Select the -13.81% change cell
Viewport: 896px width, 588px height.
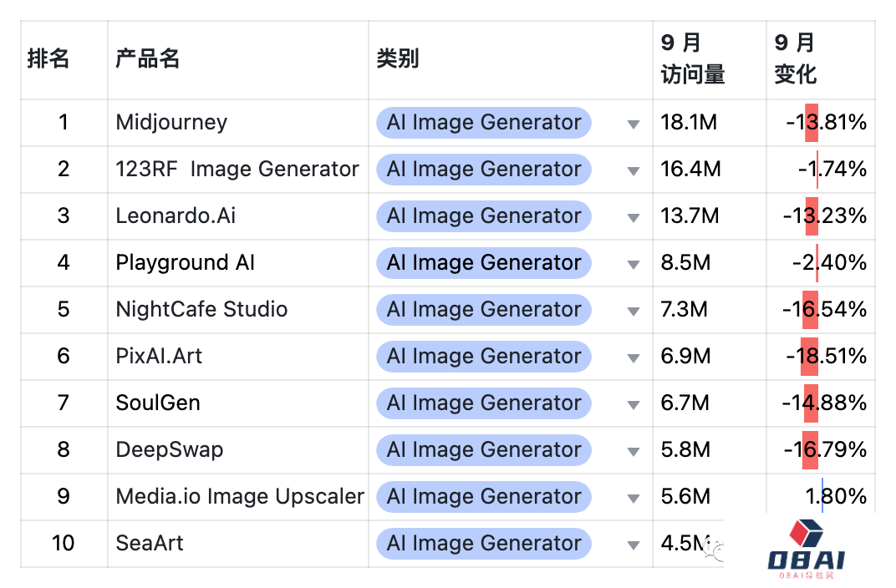(821, 123)
